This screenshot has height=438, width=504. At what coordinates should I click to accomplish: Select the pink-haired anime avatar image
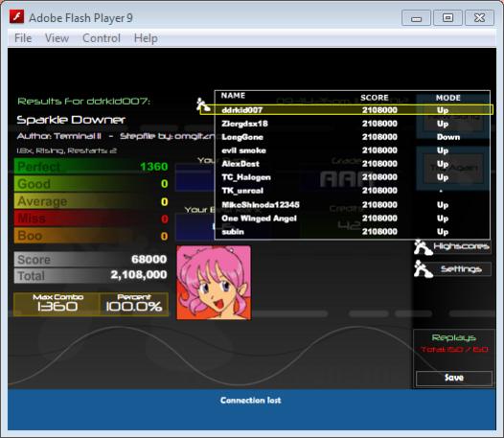(214, 283)
